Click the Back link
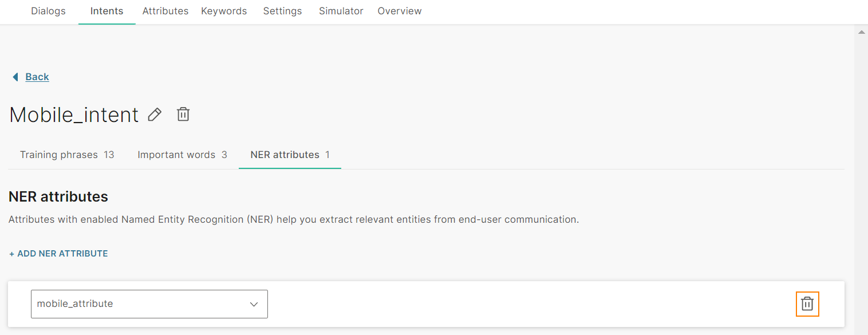Image resolution: width=868 pixels, height=335 pixels. pos(37,77)
